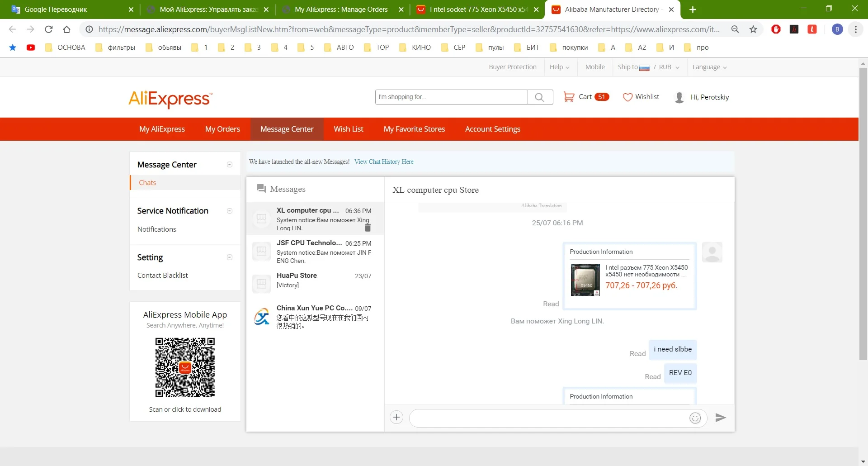
Task: Open the HuaPu Store conversation
Action: point(315,284)
